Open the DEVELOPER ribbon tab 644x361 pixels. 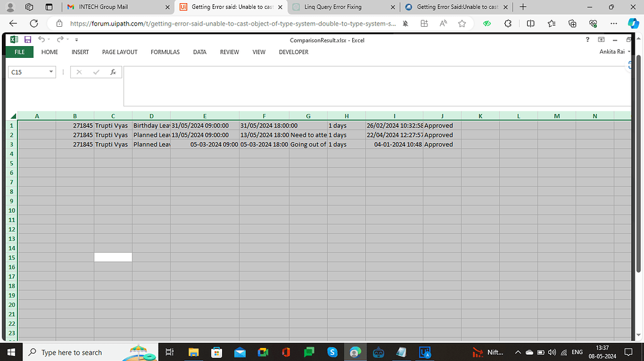pos(293,52)
